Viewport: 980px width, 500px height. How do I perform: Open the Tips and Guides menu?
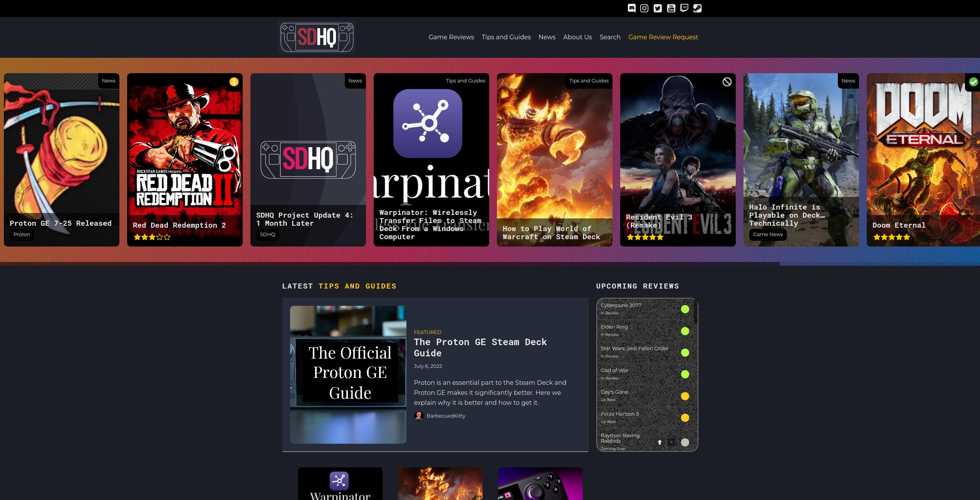pyautogui.click(x=506, y=37)
